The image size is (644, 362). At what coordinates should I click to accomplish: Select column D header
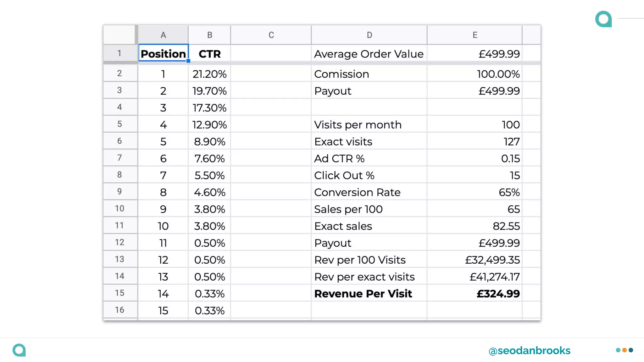[x=369, y=35]
